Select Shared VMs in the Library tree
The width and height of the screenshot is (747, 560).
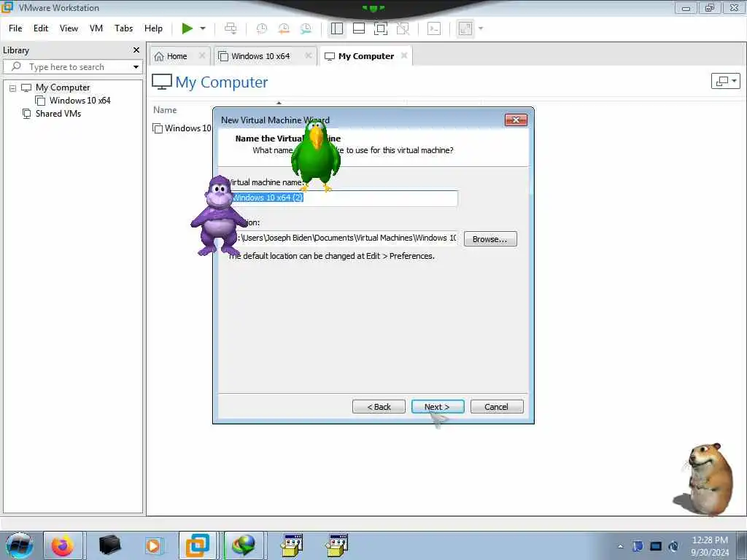[x=58, y=113]
